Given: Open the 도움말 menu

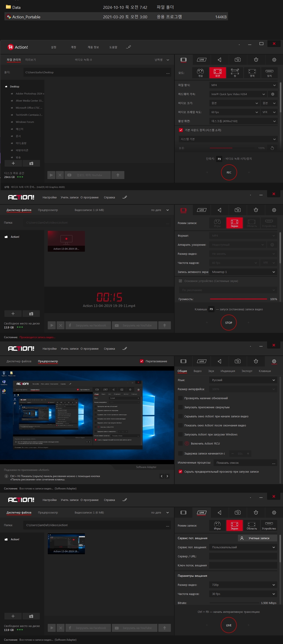Looking at the screenshot, I should (x=113, y=47).
